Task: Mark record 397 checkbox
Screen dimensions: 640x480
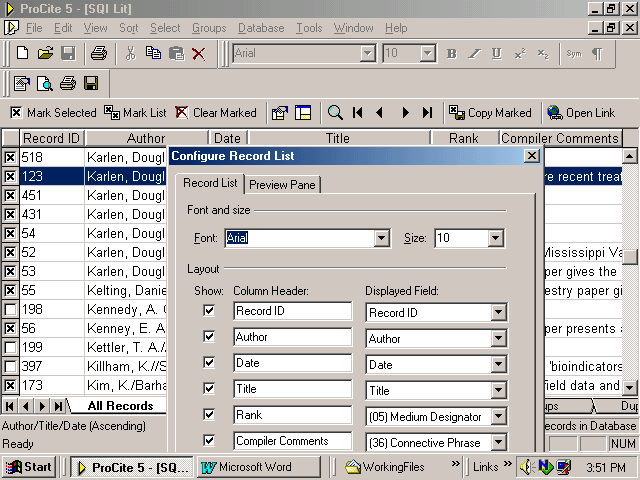Action: [10, 366]
